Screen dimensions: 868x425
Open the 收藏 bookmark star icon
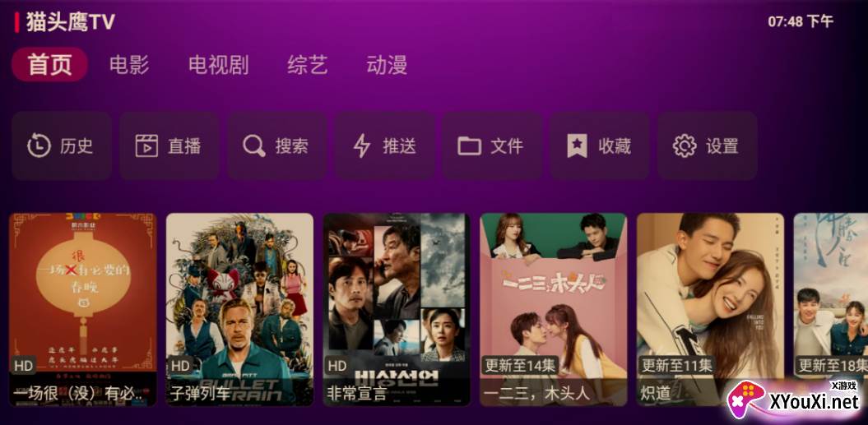pyautogui.click(x=577, y=146)
